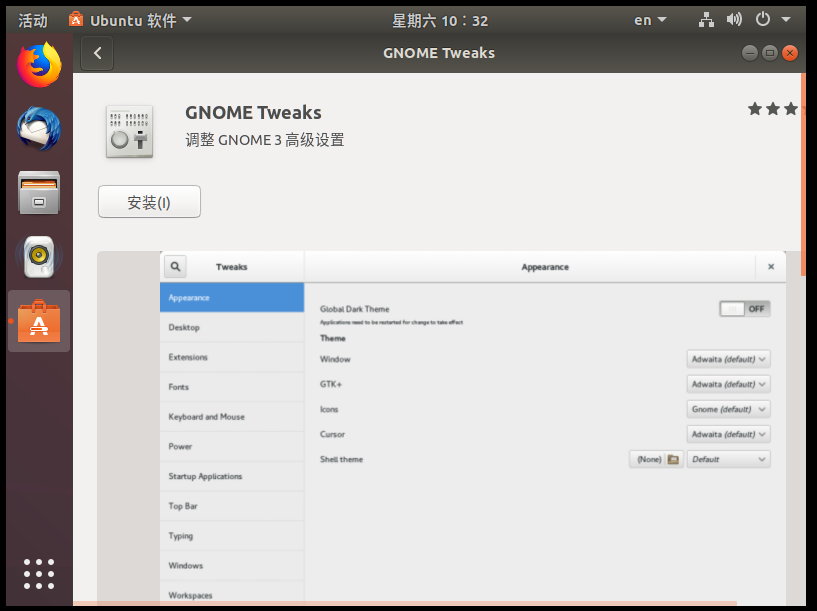Open the en input source menu

point(650,20)
